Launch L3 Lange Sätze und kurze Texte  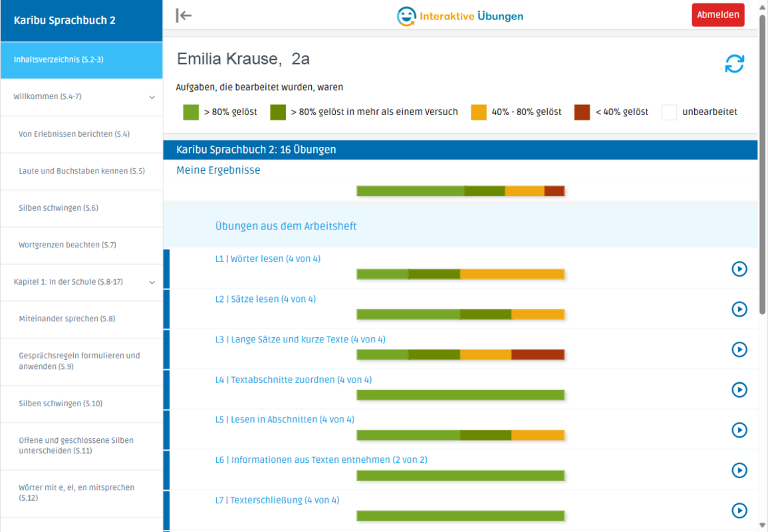pyautogui.click(x=739, y=349)
